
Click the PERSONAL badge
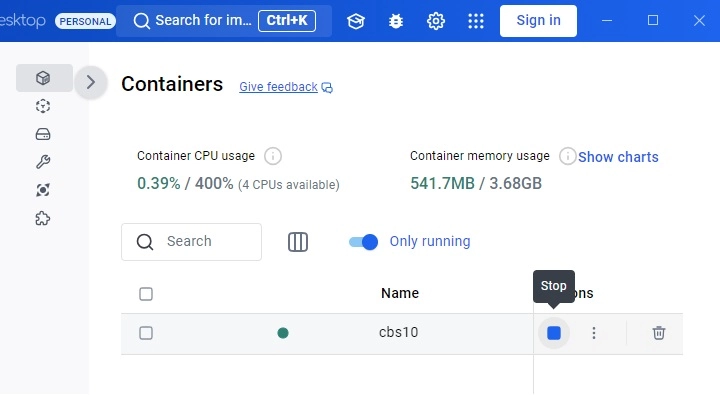click(x=85, y=21)
